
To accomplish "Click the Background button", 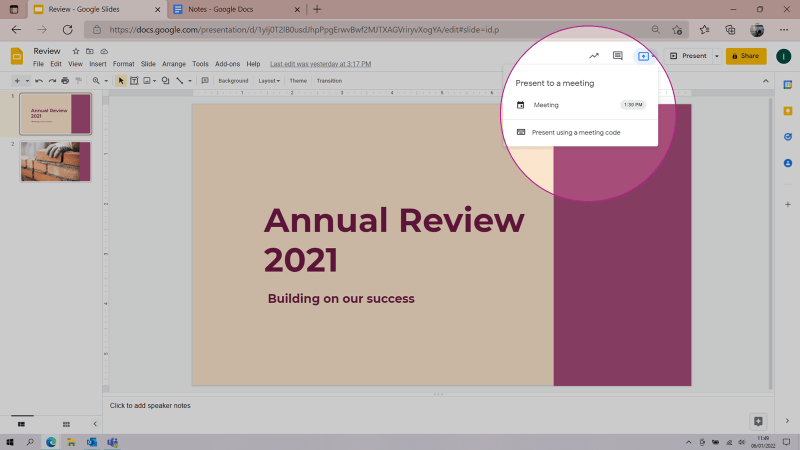I will click(x=233, y=81).
